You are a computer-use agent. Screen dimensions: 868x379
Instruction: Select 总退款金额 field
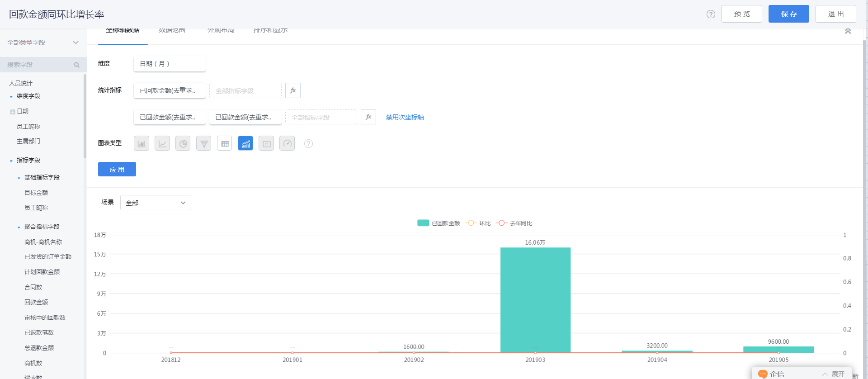click(39, 348)
